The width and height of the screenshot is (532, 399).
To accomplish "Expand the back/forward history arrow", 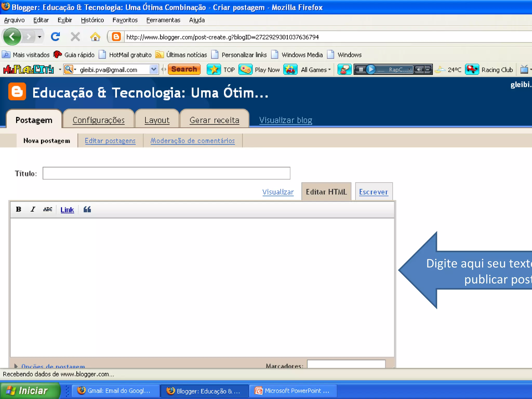I will coord(39,37).
